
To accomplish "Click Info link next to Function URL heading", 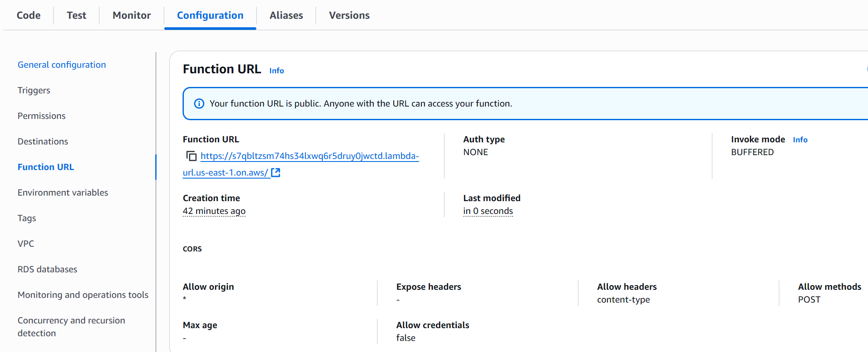I will (x=276, y=71).
